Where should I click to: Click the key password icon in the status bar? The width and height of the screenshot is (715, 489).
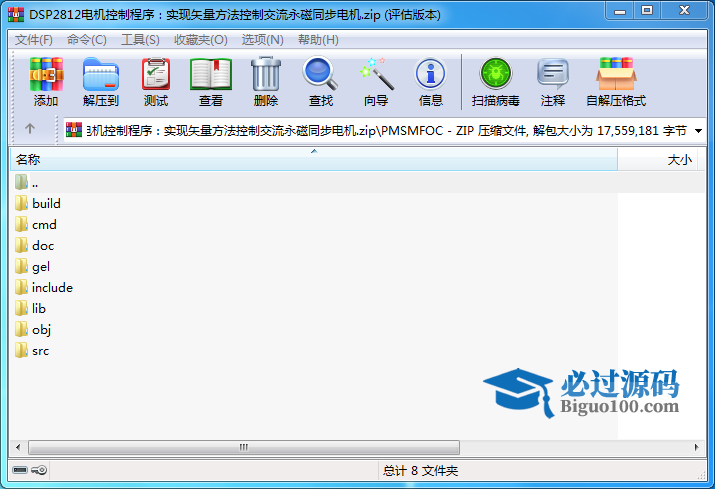point(39,470)
